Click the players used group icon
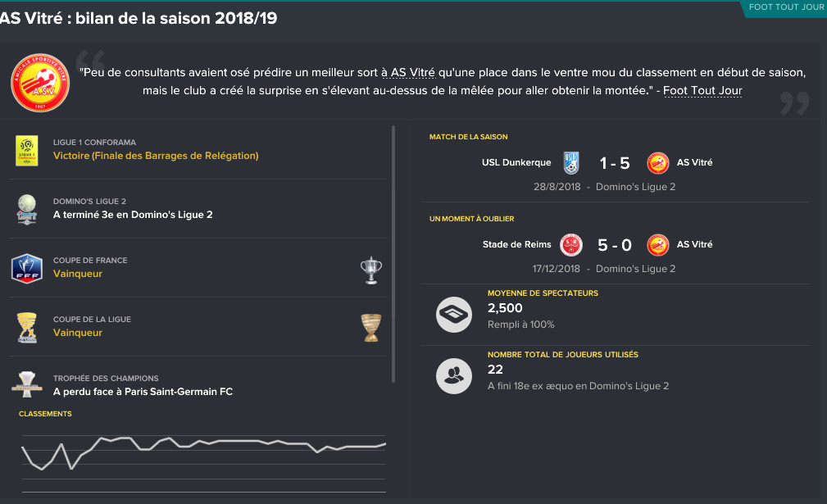This screenshot has width=827, height=504. pyautogui.click(x=454, y=376)
